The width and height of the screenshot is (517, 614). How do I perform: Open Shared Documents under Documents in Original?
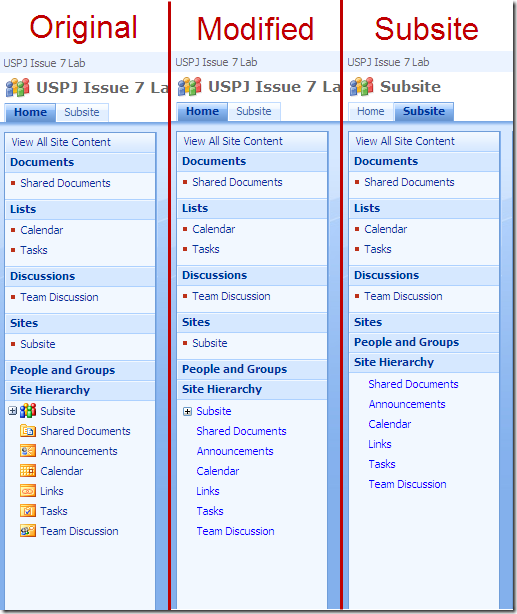[65, 183]
